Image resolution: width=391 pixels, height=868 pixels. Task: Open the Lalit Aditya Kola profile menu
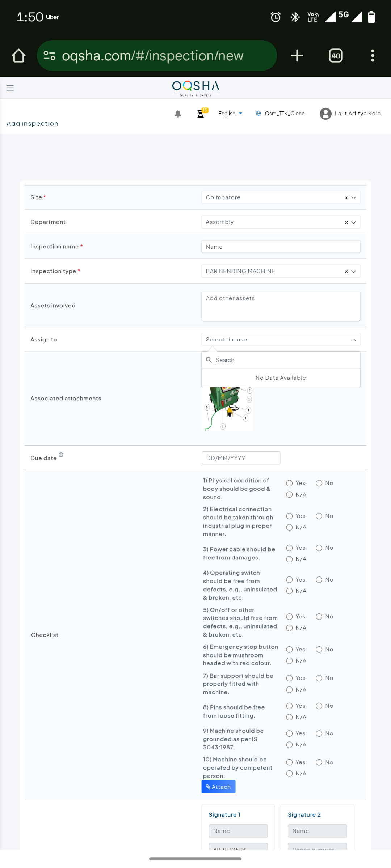(350, 114)
